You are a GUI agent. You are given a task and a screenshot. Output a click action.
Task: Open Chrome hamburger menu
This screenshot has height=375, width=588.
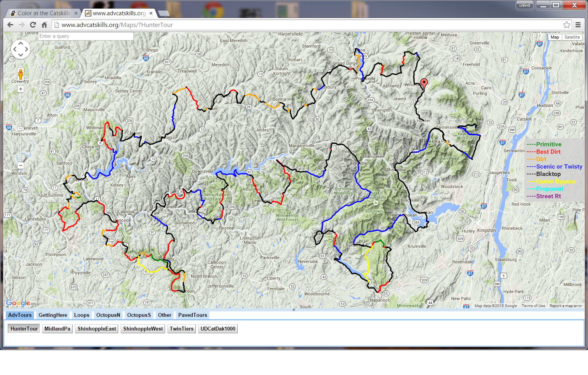pyautogui.click(x=578, y=25)
